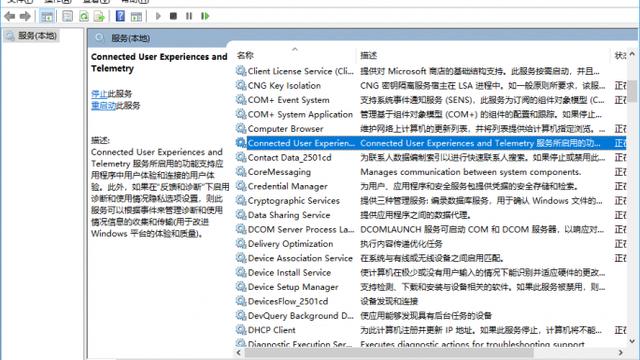This screenshot has height=360, width=640.
Task: Select the Delivery Optimization service name
Action: (x=290, y=244)
